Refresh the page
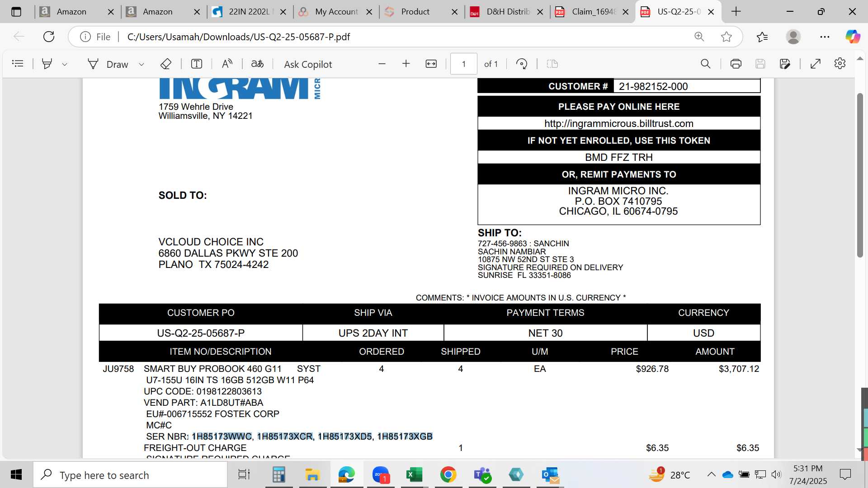 tap(49, 37)
